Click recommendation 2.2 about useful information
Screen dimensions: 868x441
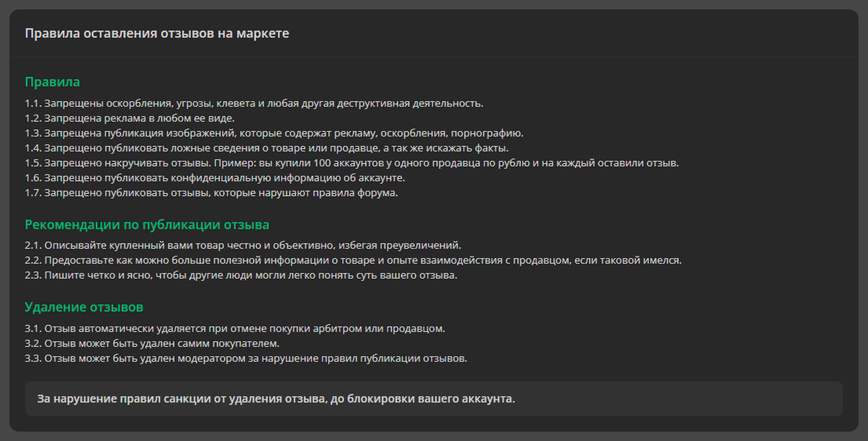353,260
